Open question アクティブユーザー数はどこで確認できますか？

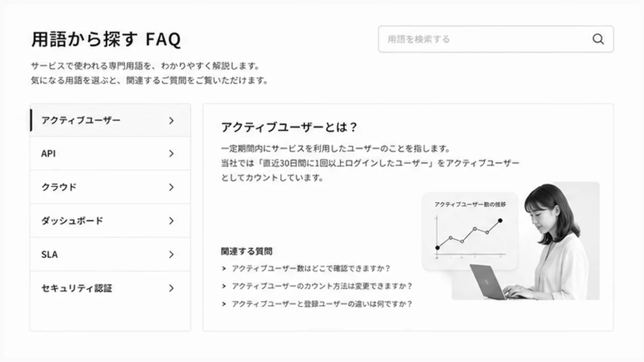click(311, 269)
